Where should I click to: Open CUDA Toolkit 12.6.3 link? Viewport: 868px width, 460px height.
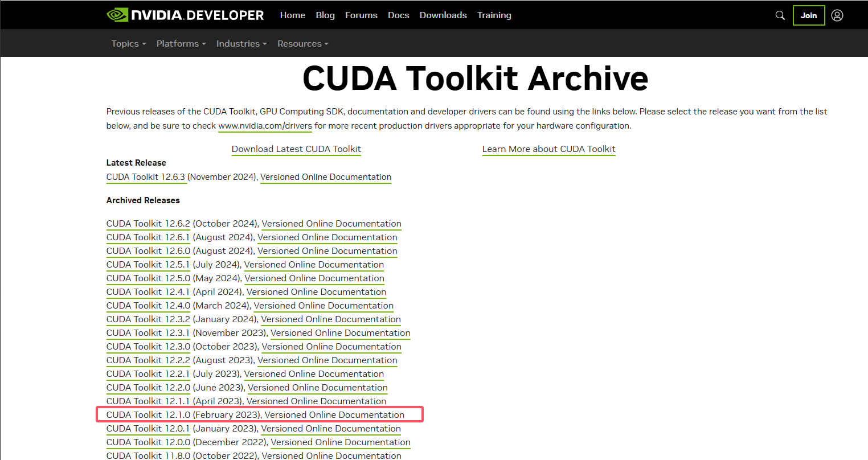pyautogui.click(x=146, y=177)
